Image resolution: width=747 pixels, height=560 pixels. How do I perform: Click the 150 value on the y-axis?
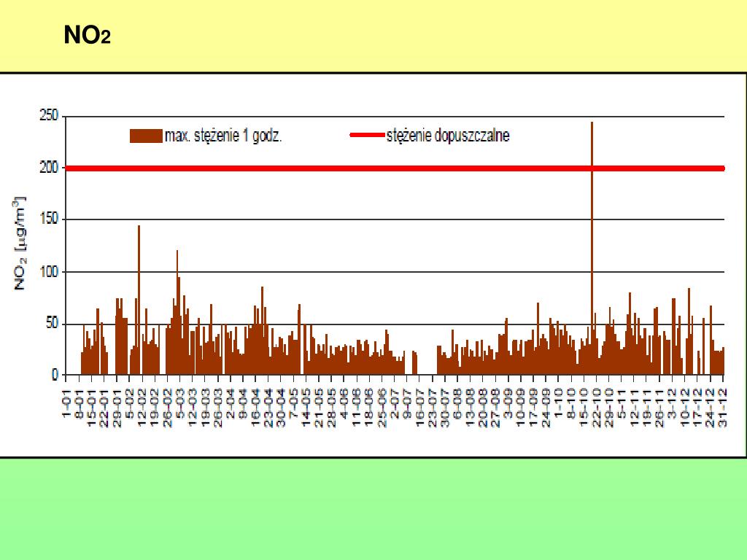tap(48, 219)
